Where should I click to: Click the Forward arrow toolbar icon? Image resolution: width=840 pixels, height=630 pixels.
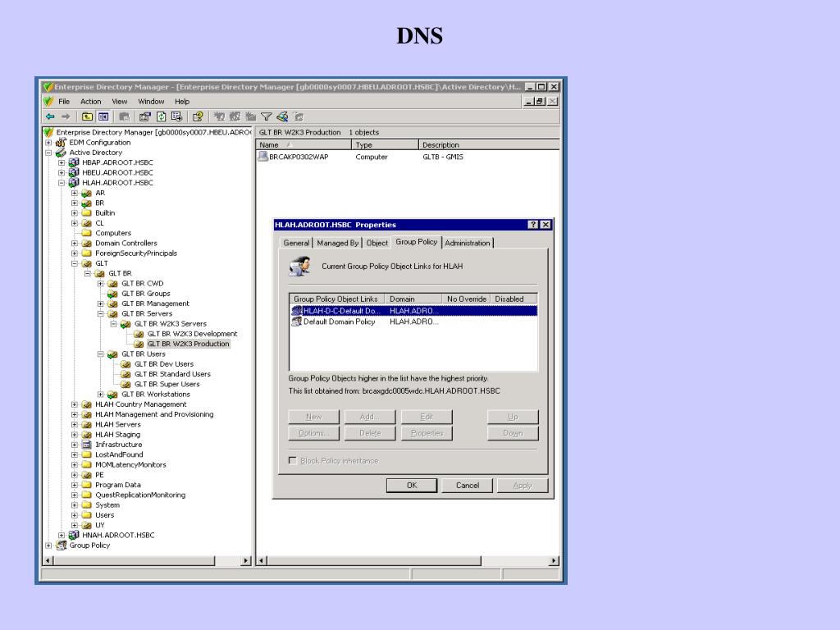66,116
